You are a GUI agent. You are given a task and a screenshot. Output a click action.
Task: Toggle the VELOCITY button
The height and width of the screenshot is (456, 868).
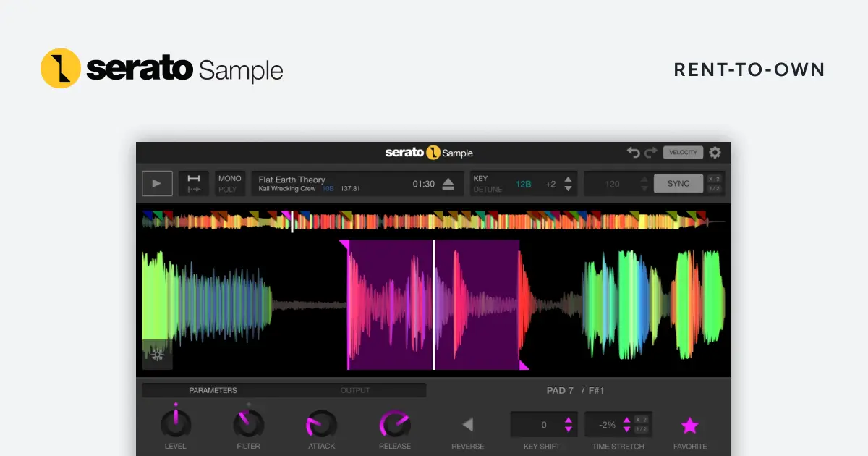coord(683,153)
